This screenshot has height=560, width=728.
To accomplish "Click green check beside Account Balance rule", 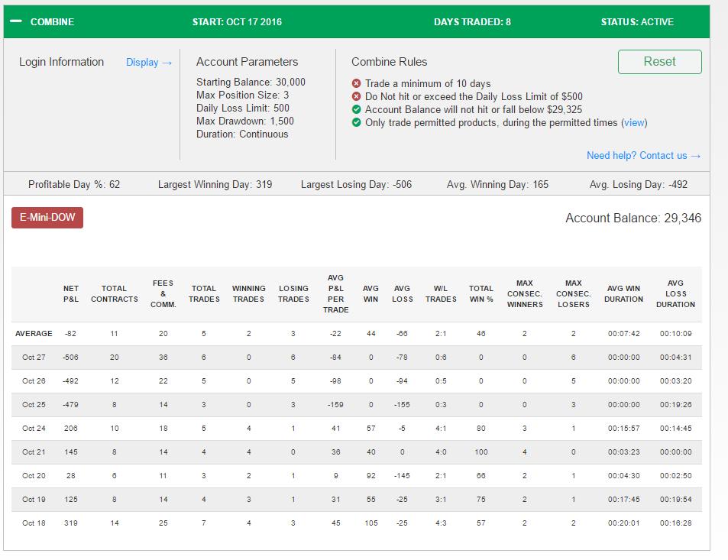I will (x=356, y=109).
